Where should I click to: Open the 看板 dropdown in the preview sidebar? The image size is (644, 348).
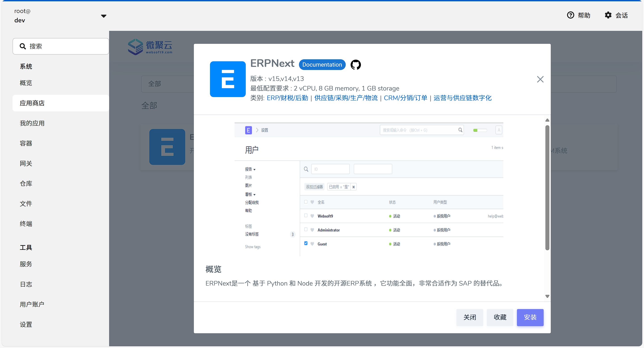250,194
